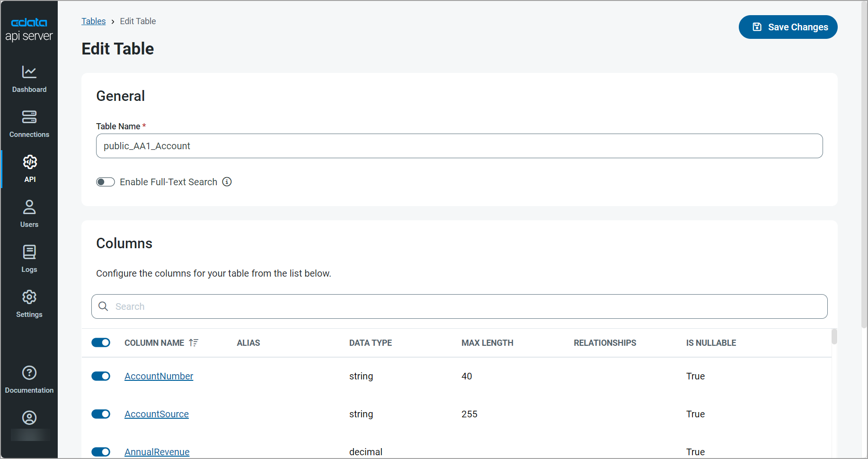Screen dimensions: 868x459
Task: Select the API gear icon in sidebar
Action: (x=30, y=162)
